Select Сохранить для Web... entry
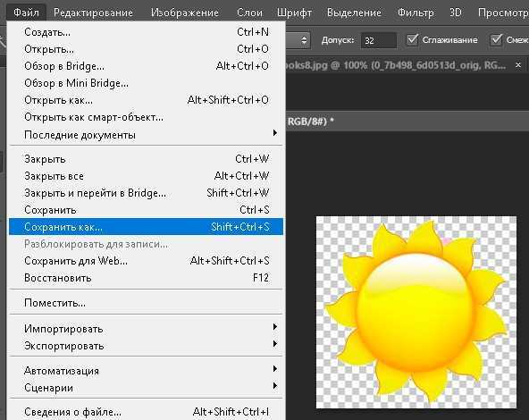The width and height of the screenshot is (529, 420). (146, 261)
